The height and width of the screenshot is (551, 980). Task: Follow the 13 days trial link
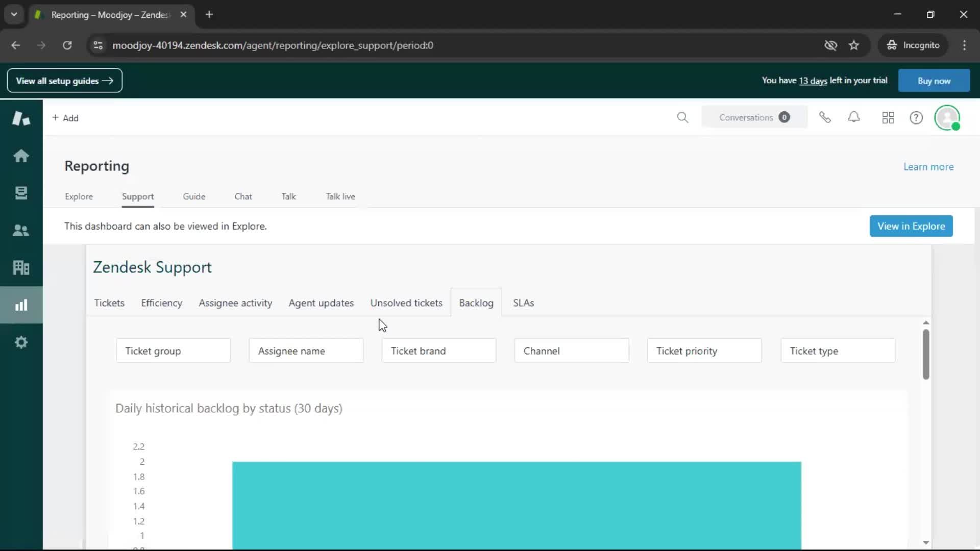pyautogui.click(x=813, y=81)
